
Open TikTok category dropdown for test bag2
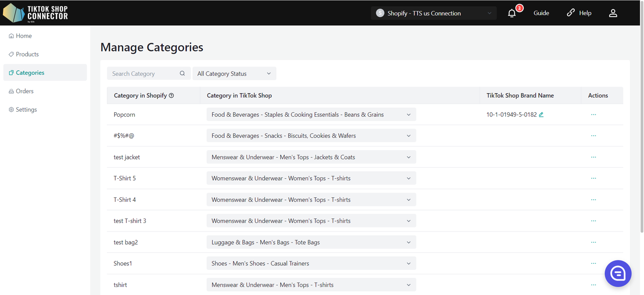tap(311, 242)
